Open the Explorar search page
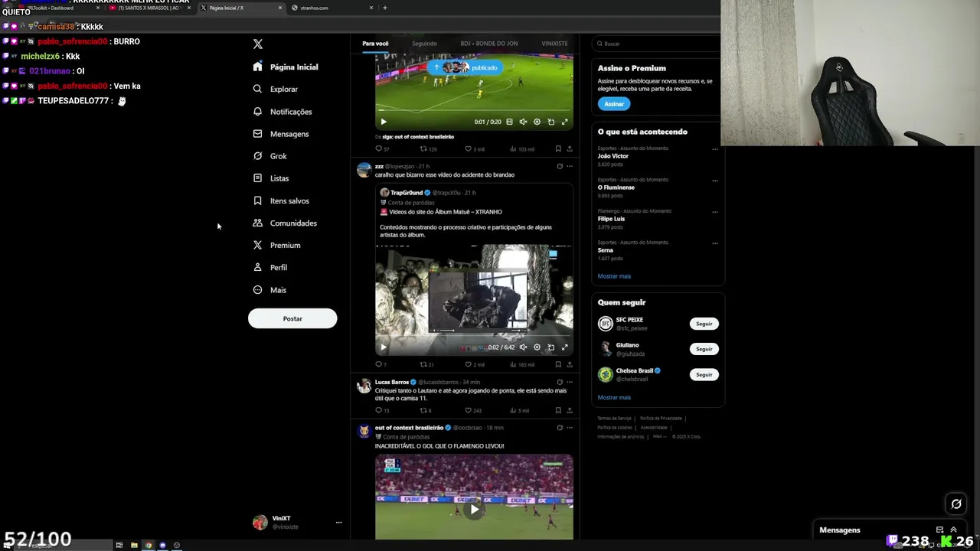This screenshot has width=980, height=551. [x=276, y=90]
